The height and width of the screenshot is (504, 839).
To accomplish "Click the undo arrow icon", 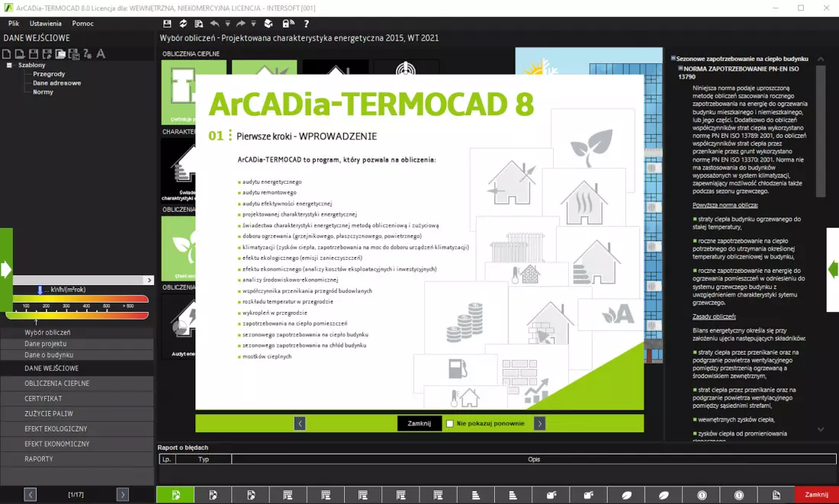I will coord(214,24).
